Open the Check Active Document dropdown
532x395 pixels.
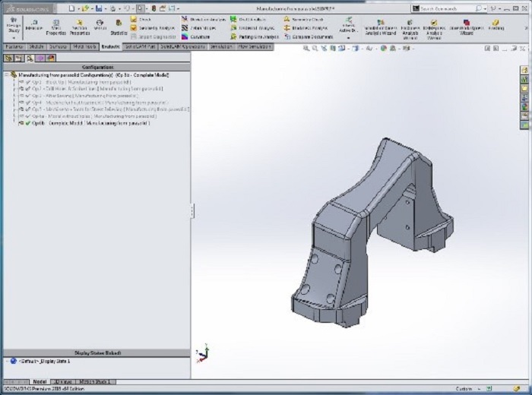348,37
